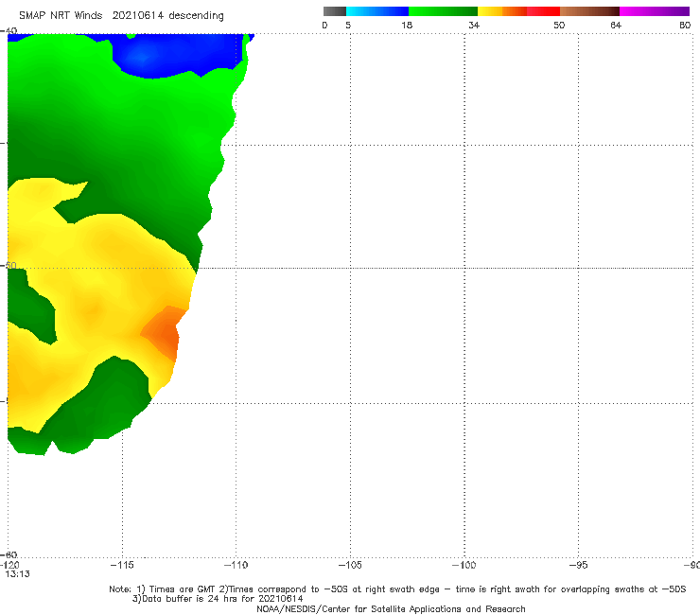
Task: Click the longitude label '-105'
Action: point(350,565)
